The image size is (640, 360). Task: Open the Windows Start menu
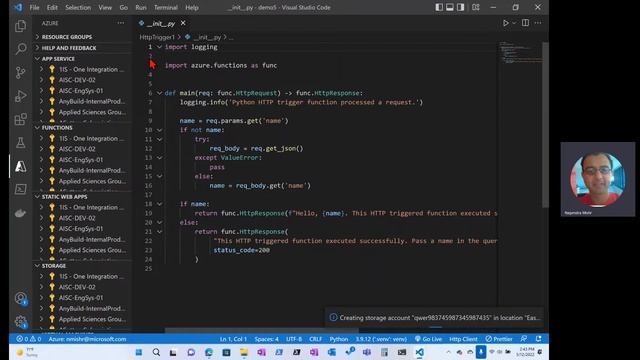139,352
